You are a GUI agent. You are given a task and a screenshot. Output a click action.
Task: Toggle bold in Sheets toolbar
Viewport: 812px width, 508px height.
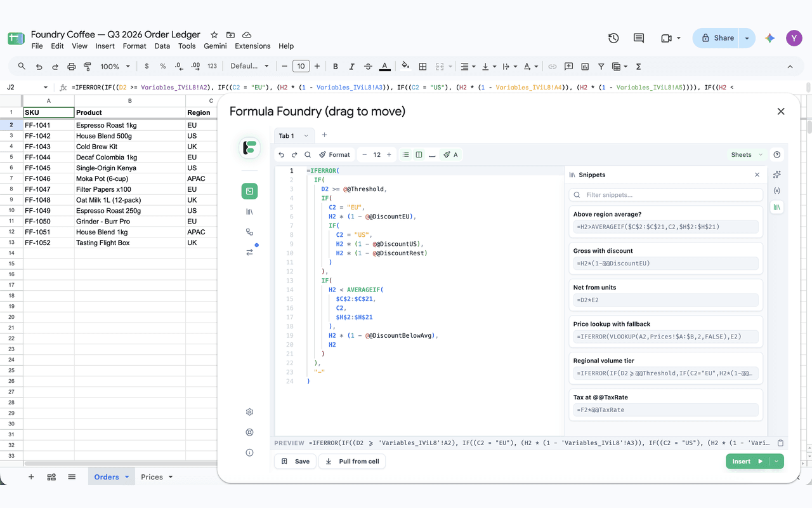335,66
